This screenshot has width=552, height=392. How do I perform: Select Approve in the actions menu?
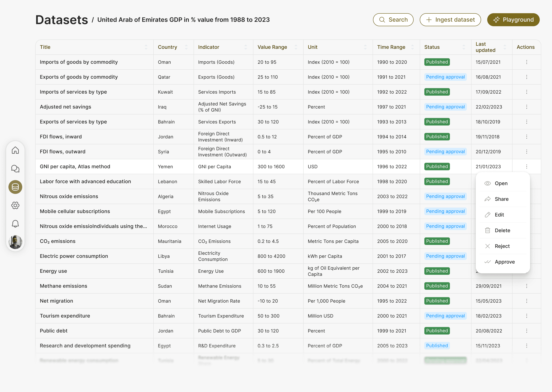point(504,262)
